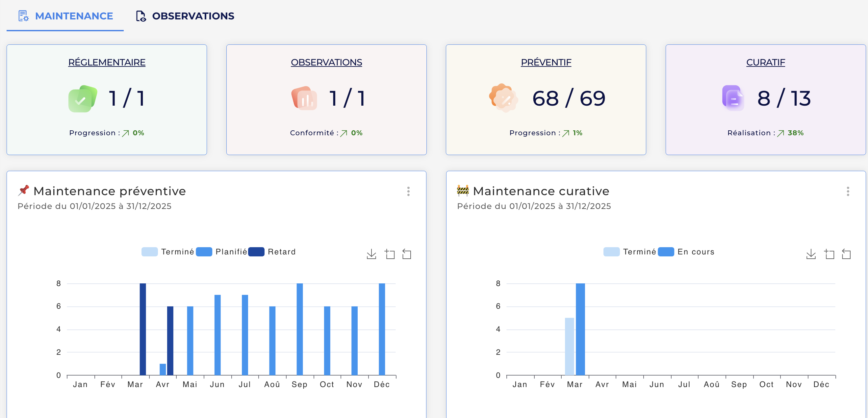
Task: Click the March En cours bar in the curative chart
Action: [x=580, y=329]
